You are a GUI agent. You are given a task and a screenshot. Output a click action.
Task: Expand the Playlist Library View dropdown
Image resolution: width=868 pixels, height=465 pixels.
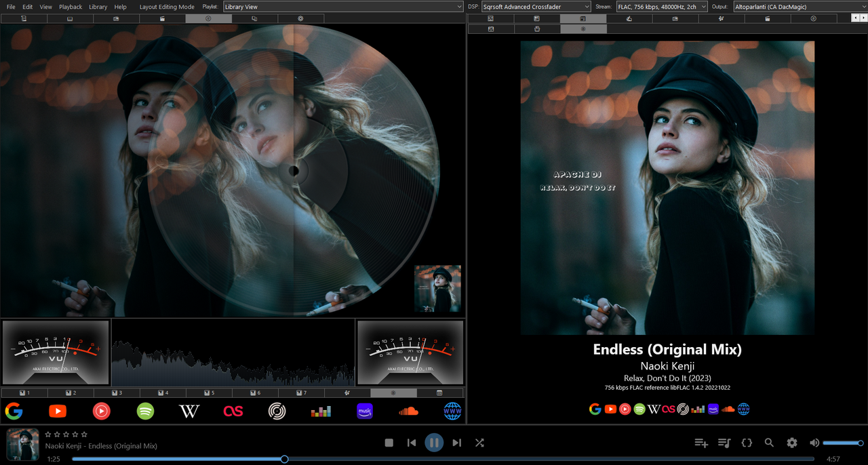[x=343, y=7]
